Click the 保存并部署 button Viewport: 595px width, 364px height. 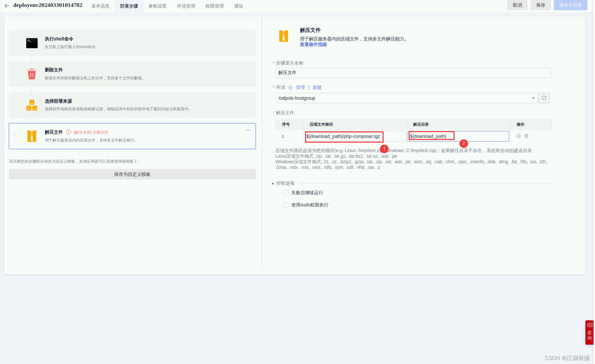click(x=570, y=5)
